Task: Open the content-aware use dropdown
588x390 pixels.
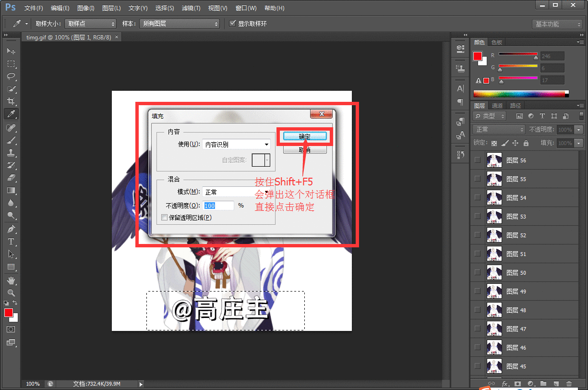Action: click(x=237, y=144)
